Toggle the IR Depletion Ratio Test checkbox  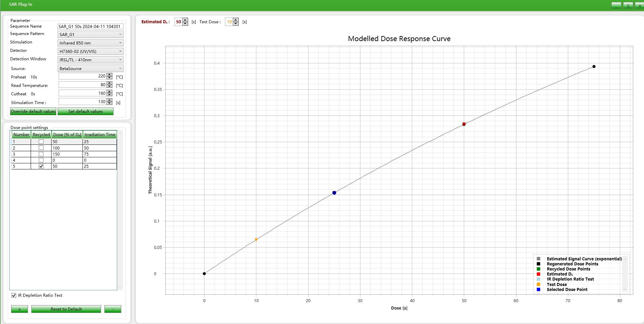[14, 295]
